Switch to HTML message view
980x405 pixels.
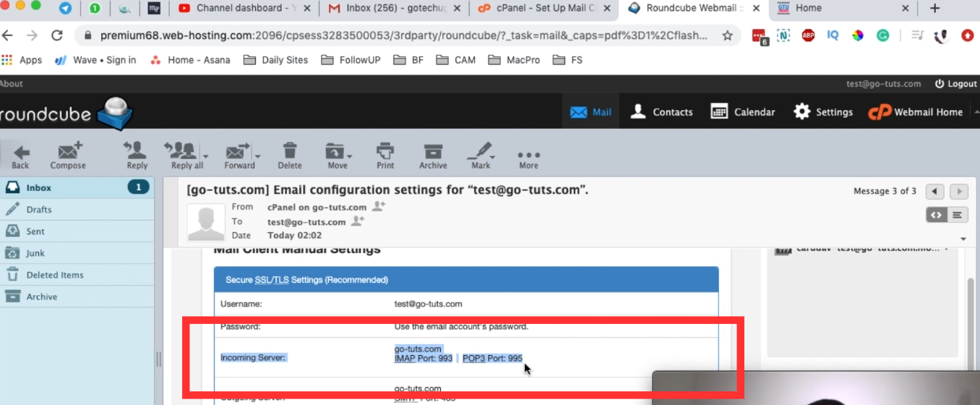click(937, 215)
